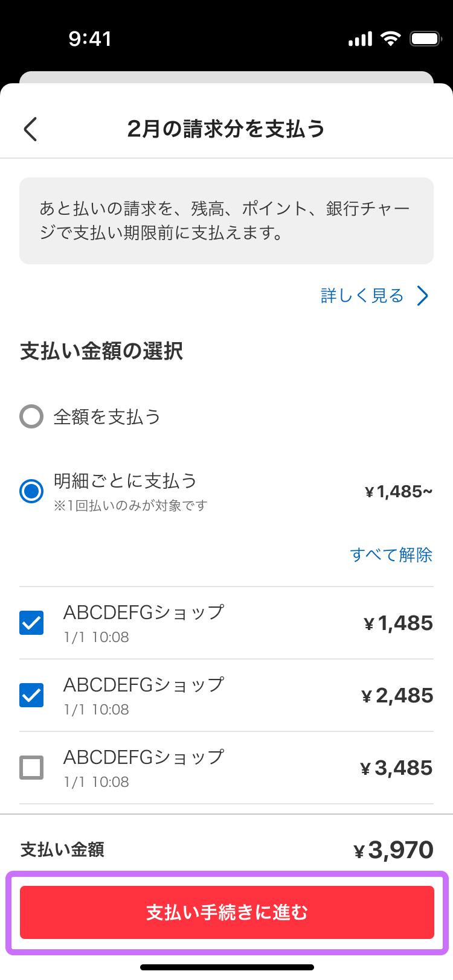Check the ¥3,485 ABCDEFGショップ checkbox
The height and width of the screenshot is (980, 453).
point(31,768)
